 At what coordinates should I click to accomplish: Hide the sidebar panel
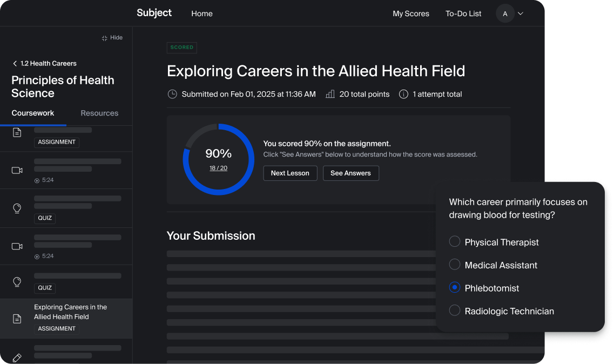112,38
